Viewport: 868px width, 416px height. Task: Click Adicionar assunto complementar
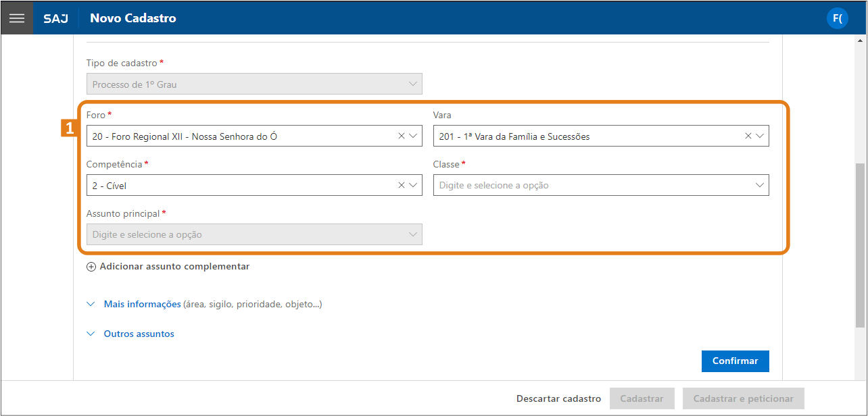click(174, 267)
